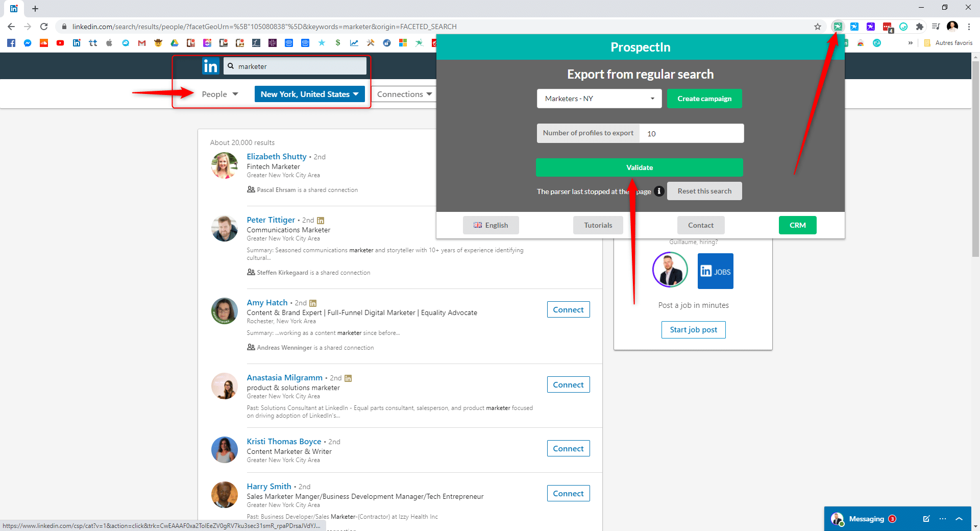The width and height of the screenshot is (980, 531).
Task: Edit the number of profiles to export
Action: point(692,133)
